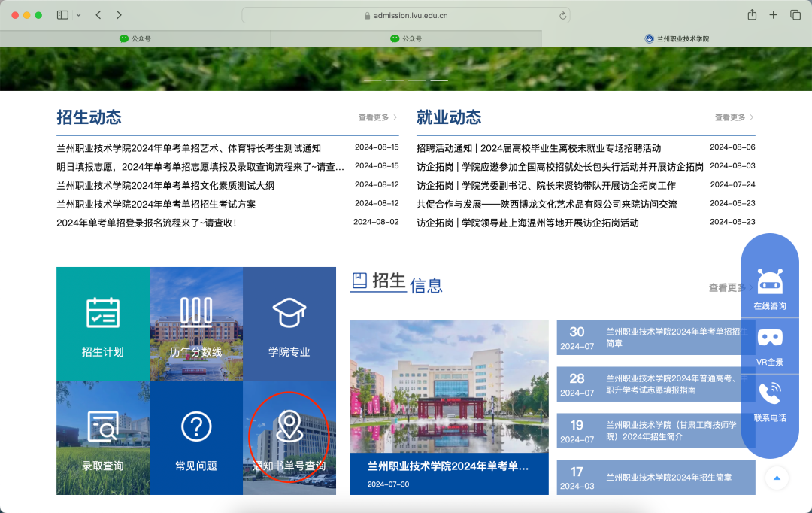Open article on 2024单考单招文化素质测试大纲
Image resolution: width=812 pixels, height=513 pixels.
(x=165, y=185)
